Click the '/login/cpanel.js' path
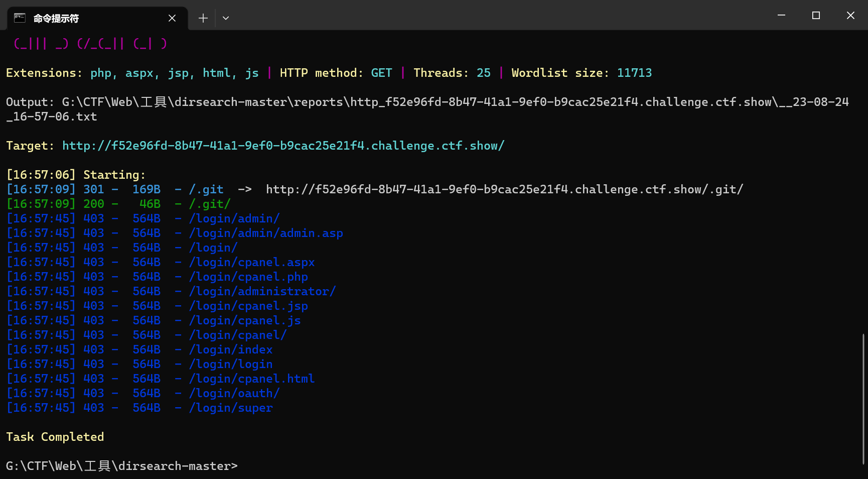The width and height of the screenshot is (868, 479). point(245,320)
